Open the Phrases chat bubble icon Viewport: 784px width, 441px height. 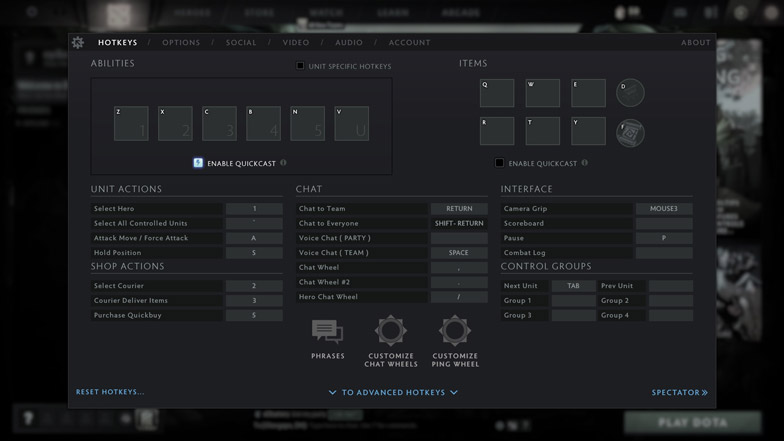tap(328, 332)
